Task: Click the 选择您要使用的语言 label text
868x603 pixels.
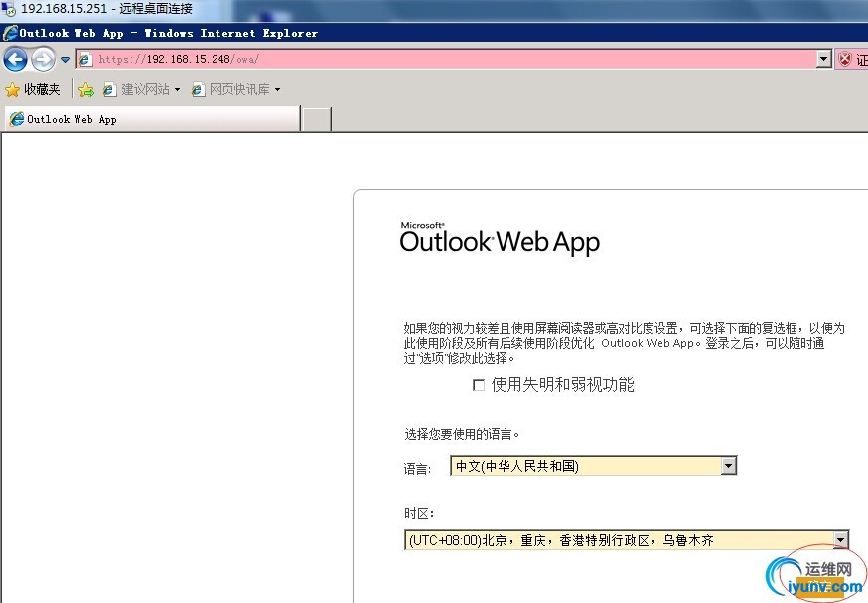Action: (x=462, y=434)
